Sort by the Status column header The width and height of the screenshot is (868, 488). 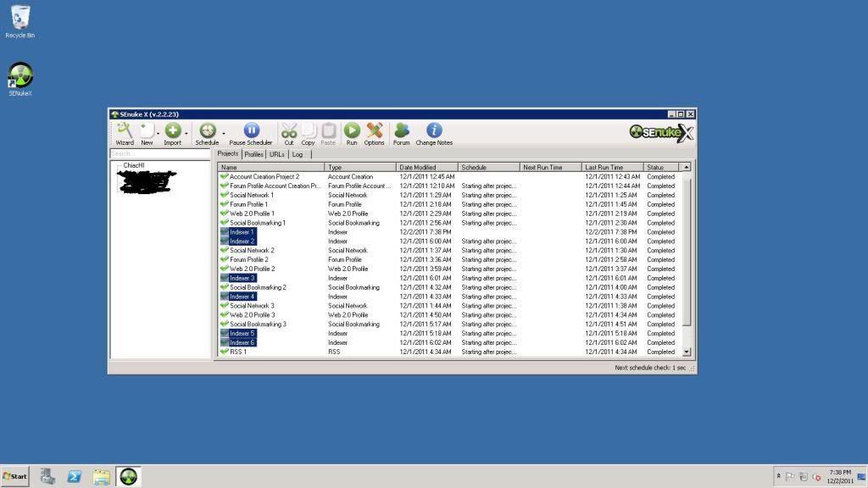tap(661, 167)
